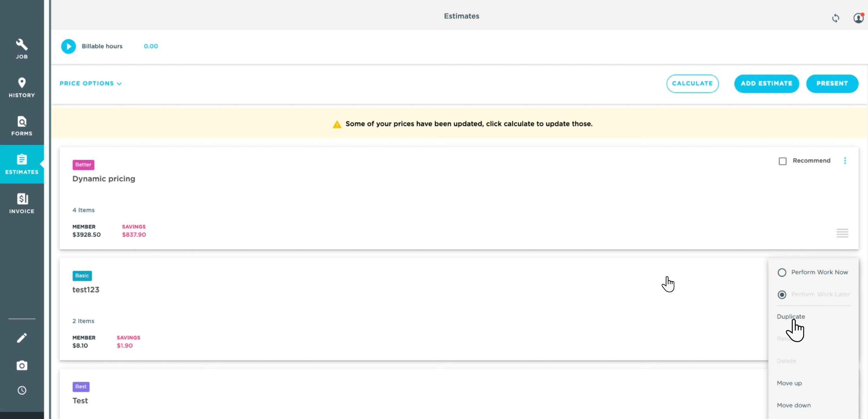This screenshot has width=868, height=419.
Task: Open three-dot menu on Dynamic pricing estimate
Action: tap(845, 161)
